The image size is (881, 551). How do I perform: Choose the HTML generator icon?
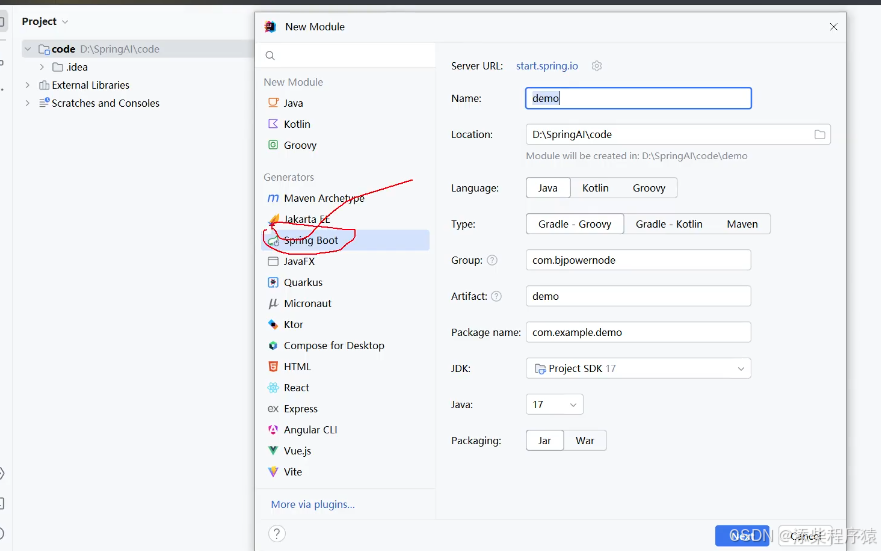click(x=273, y=367)
